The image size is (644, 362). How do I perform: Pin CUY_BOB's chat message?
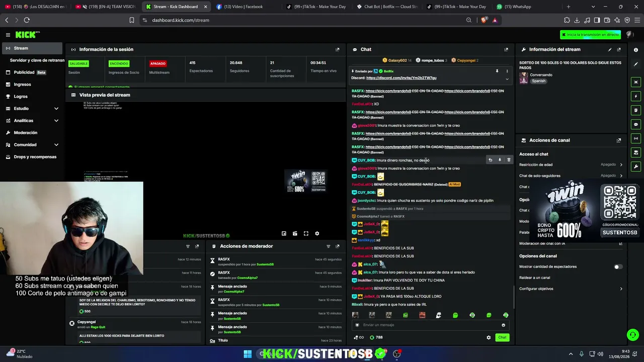500,160
